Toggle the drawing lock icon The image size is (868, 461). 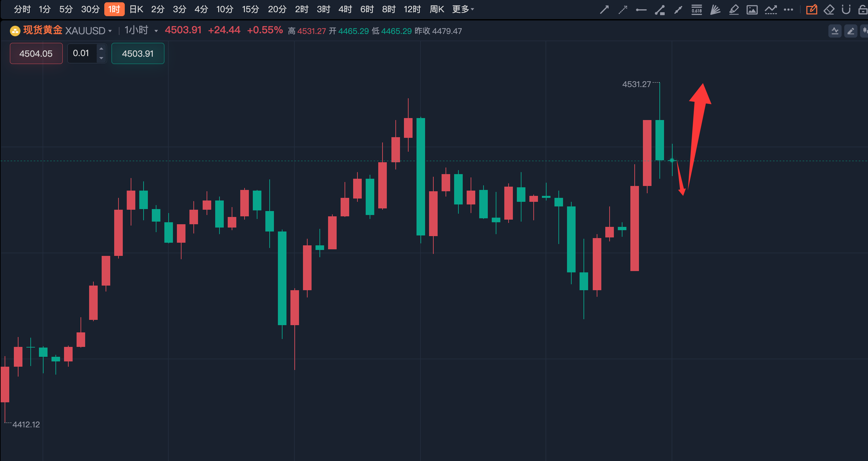click(x=863, y=10)
